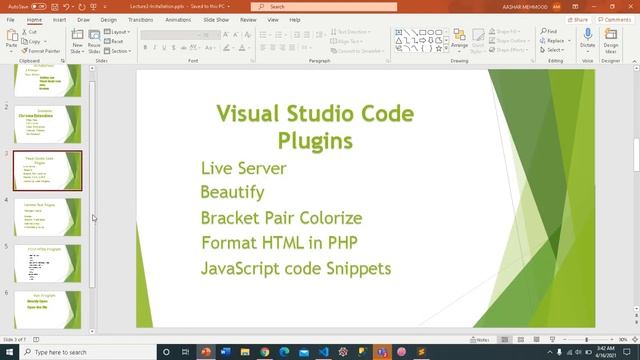Open the Reuse Slides pane

click(94, 41)
